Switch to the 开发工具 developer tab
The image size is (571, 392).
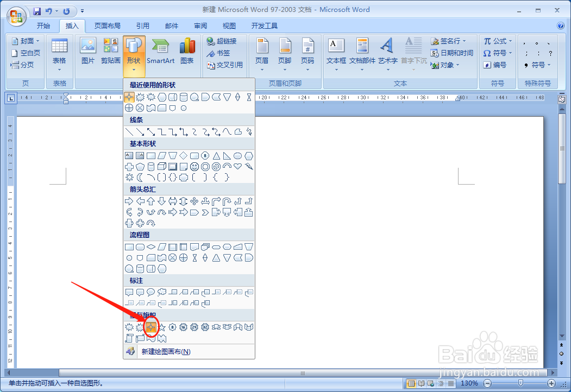(x=265, y=26)
